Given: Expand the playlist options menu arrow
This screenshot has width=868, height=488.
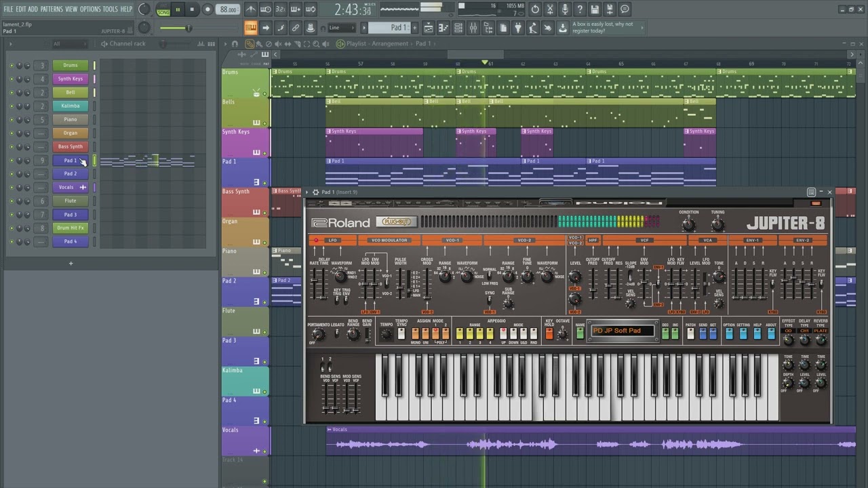Looking at the screenshot, I should (226, 44).
